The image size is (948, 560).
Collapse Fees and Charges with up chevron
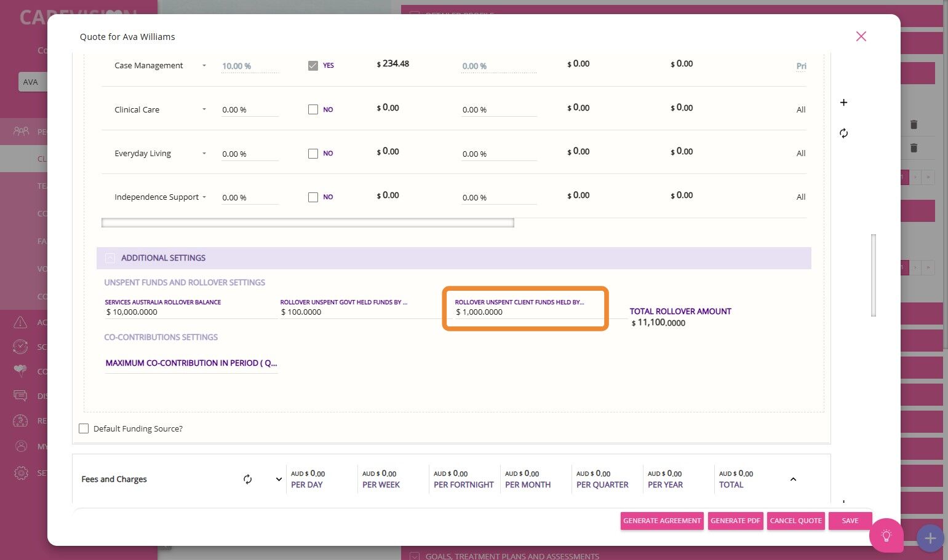click(x=793, y=479)
